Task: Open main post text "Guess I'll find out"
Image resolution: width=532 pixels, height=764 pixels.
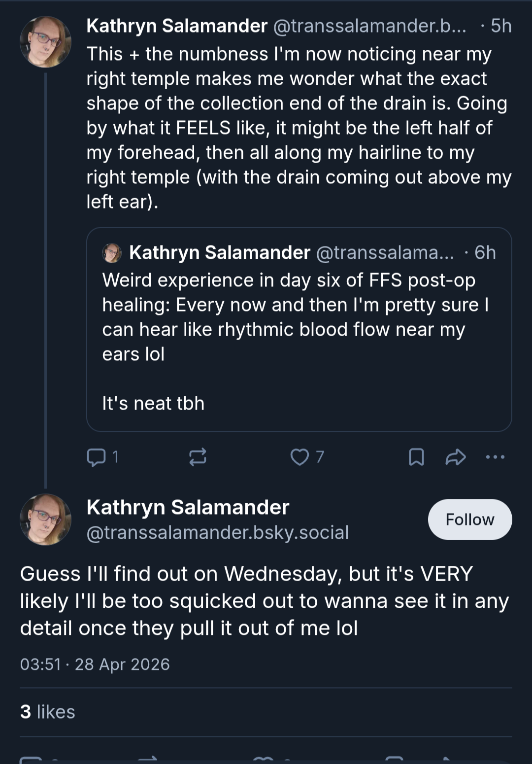Action: coord(265,601)
